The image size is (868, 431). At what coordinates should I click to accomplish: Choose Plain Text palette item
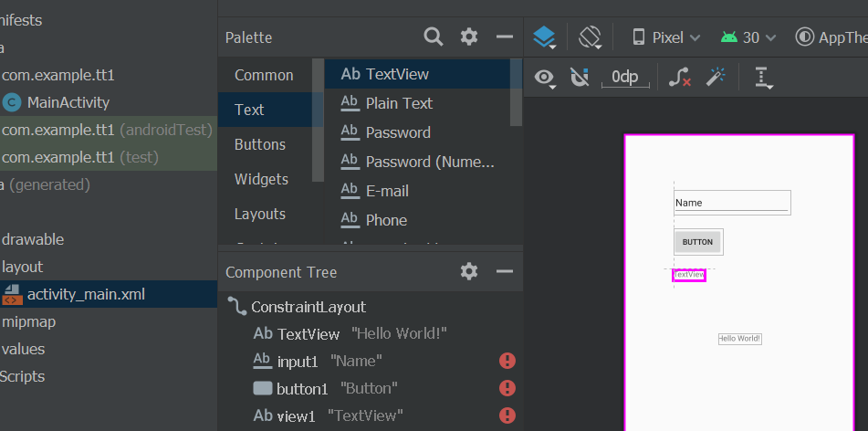point(417,103)
